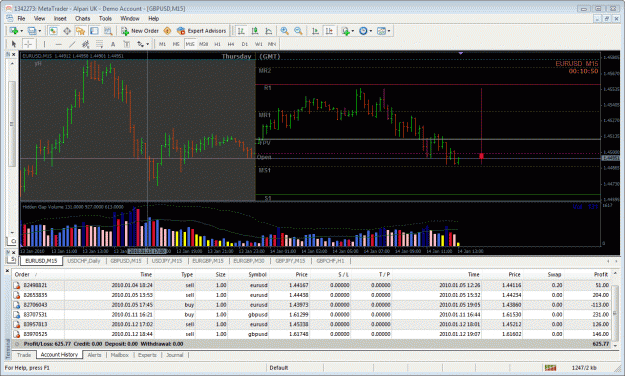625x376 pixels.
Task: Toggle candlestick chart mode
Action: 255,31
